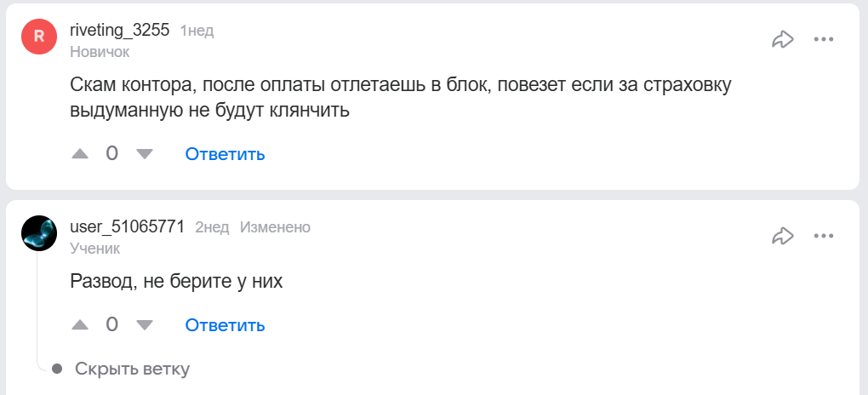Open riveting_3255 username profile
Image resolution: width=868 pixels, height=395 pixels.
119,31
